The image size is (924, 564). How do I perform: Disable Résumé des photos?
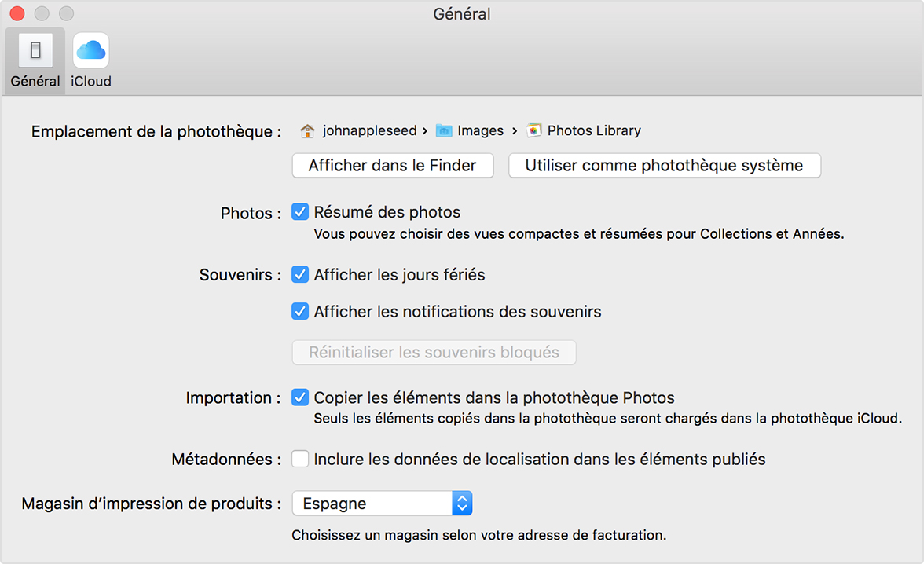coord(300,211)
